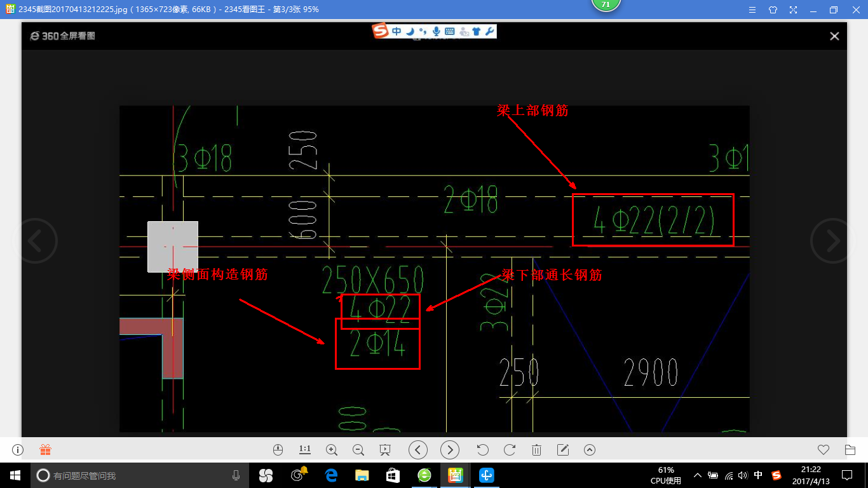The width and height of the screenshot is (868, 488).
Task: Click the green 71 floating ball
Action: pos(606,5)
